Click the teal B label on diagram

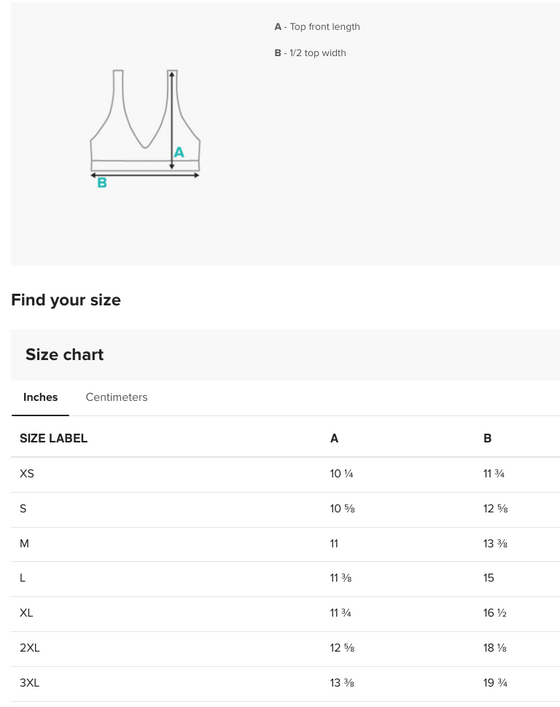[102, 183]
